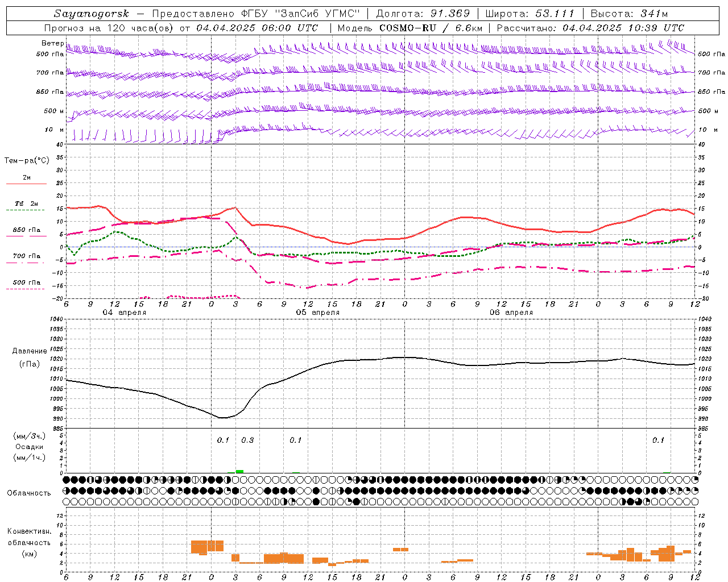Click the "Долгота: 91.369" longitude value
This screenshot has height=582, width=728.
point(423,14)
